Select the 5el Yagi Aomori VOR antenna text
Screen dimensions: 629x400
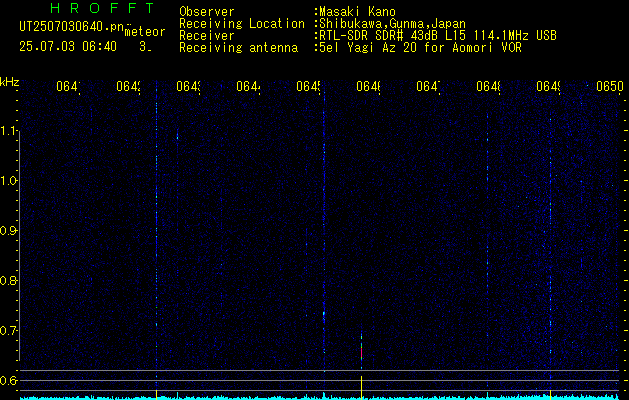coord(420,48)
